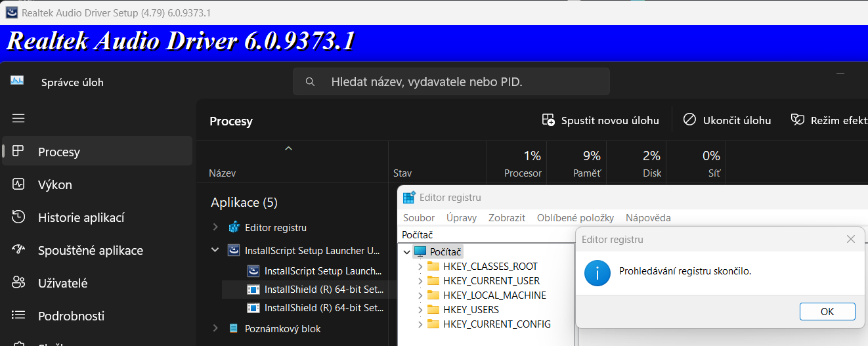Click the Uživatelé people icon
Image resolution: width=868 pixels, height=346 pixels.
click(x=18, y=282)
